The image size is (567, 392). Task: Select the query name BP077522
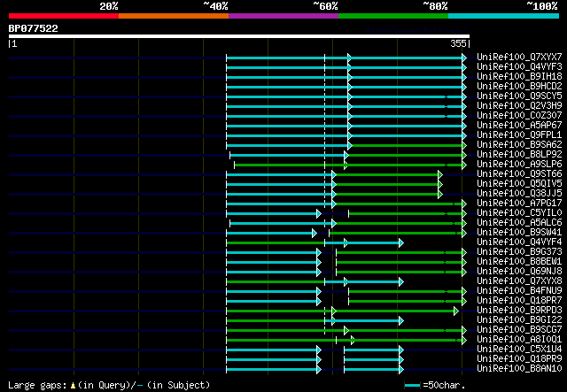(34, 28)
